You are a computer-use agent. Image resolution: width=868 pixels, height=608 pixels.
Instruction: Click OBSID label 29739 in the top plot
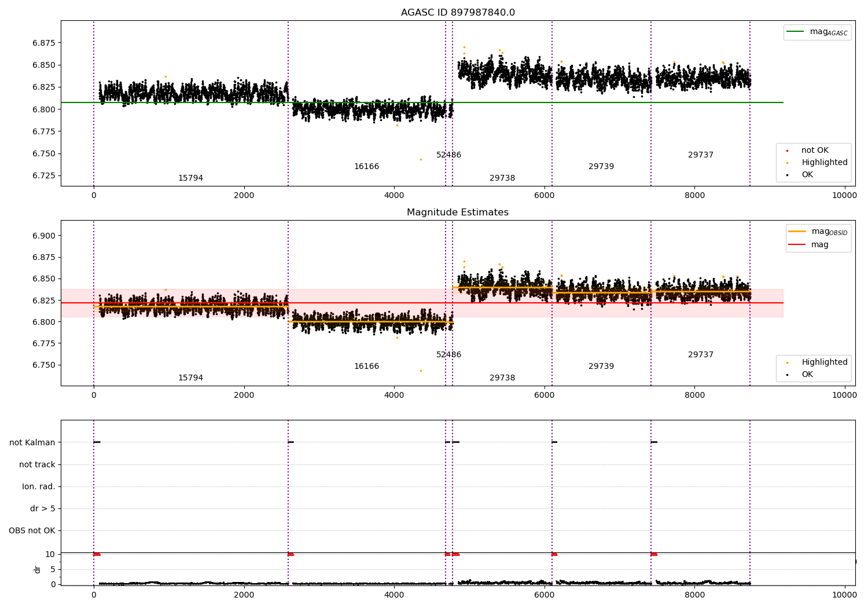601,167
